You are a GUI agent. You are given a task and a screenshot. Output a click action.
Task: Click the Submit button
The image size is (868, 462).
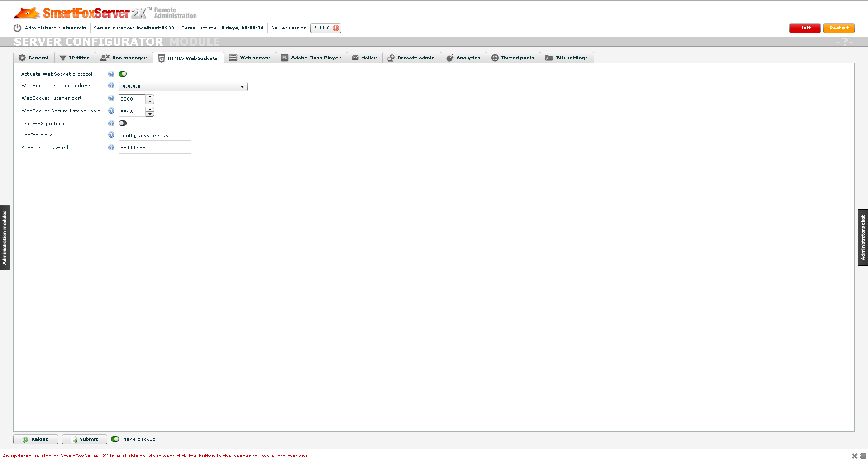84,439
